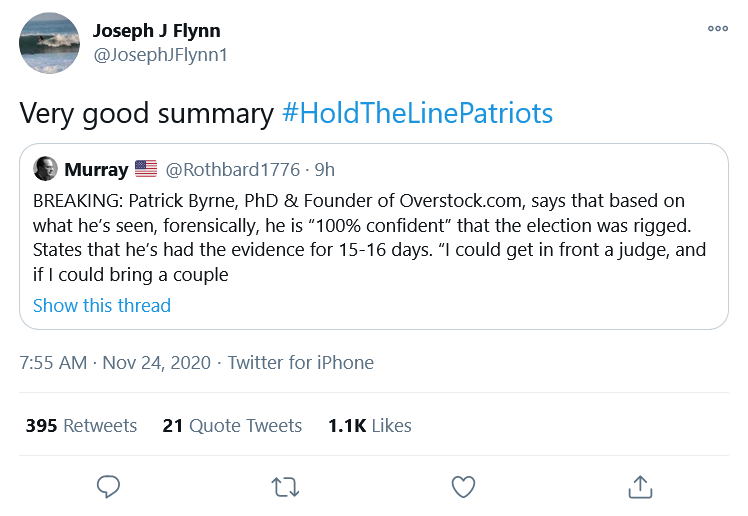The image size is (748, 516).
Task: Open the @JosephJFlynn1 handle link
Action: (160, 55)
